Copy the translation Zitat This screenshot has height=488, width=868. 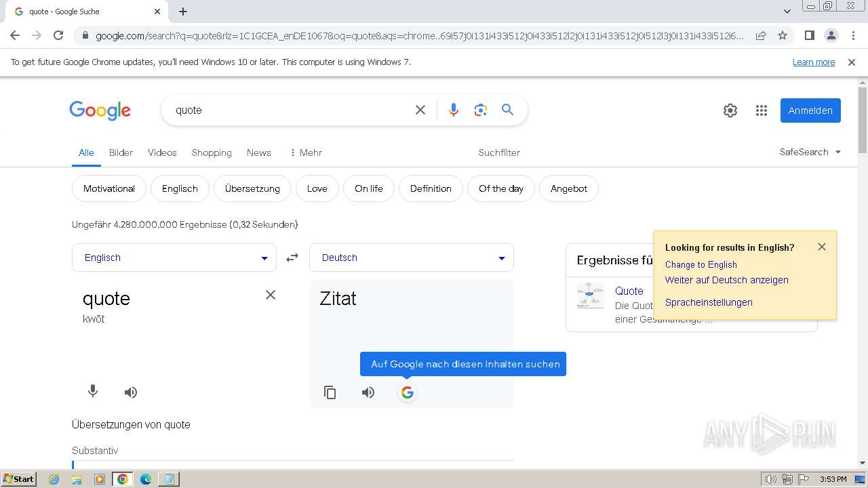coord(330,392)
